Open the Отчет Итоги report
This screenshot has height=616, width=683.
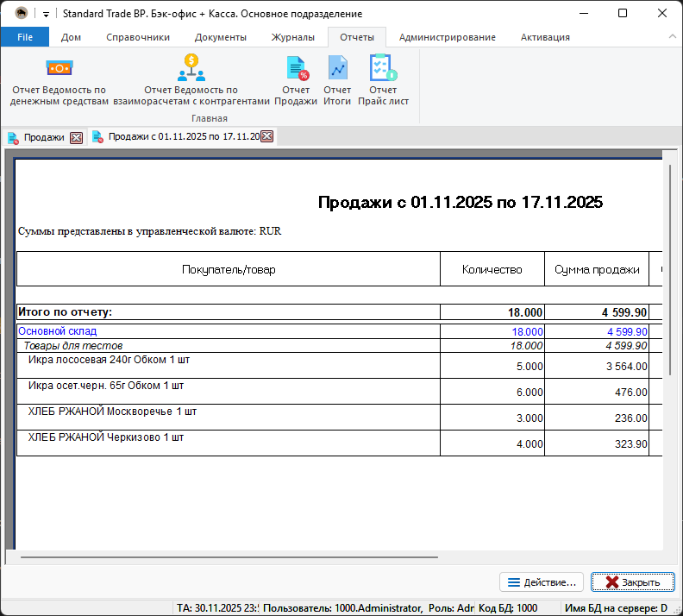(337, 80)
